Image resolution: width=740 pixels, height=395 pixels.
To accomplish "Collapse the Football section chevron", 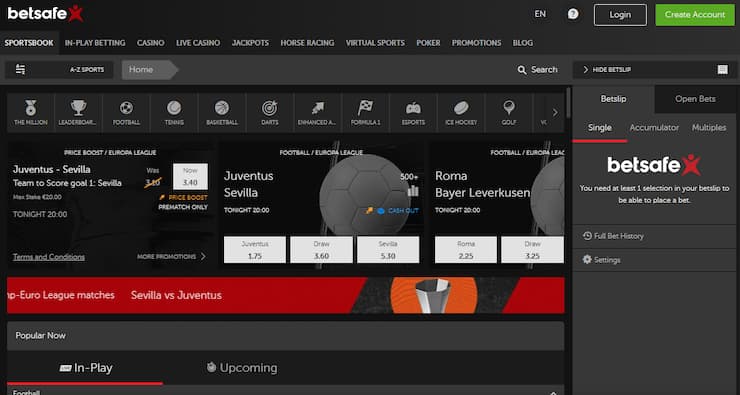I will click(553, 392).
